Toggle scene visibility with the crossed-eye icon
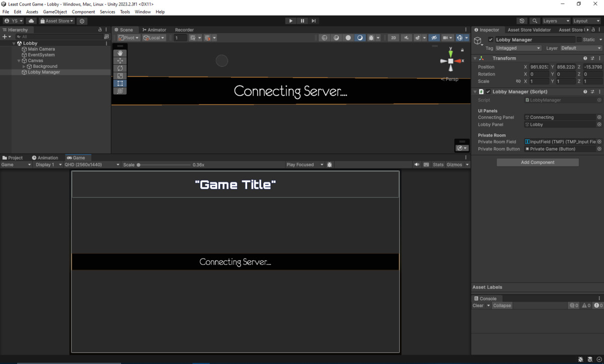This screenshot has height=364, width=604. click(x=434, y=37)
